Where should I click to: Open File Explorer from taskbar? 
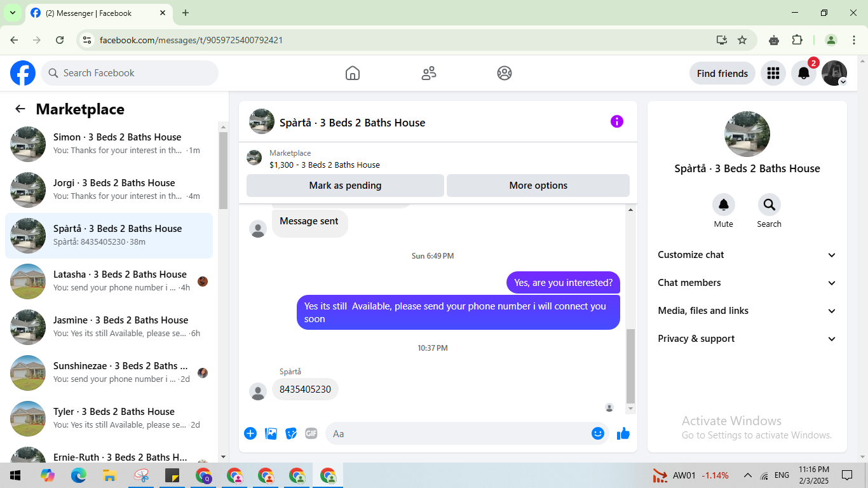pyautogui.click(x=109, y=475)
